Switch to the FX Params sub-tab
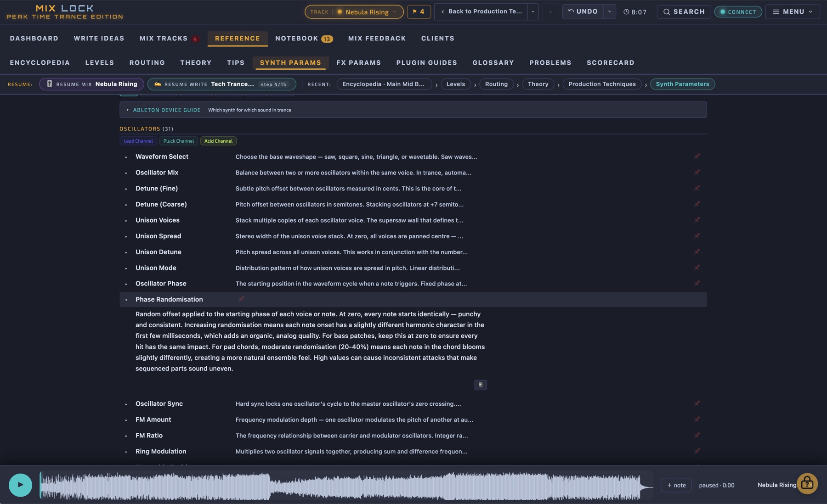This screenshot has height=504, width=827. tap(358, 62)
